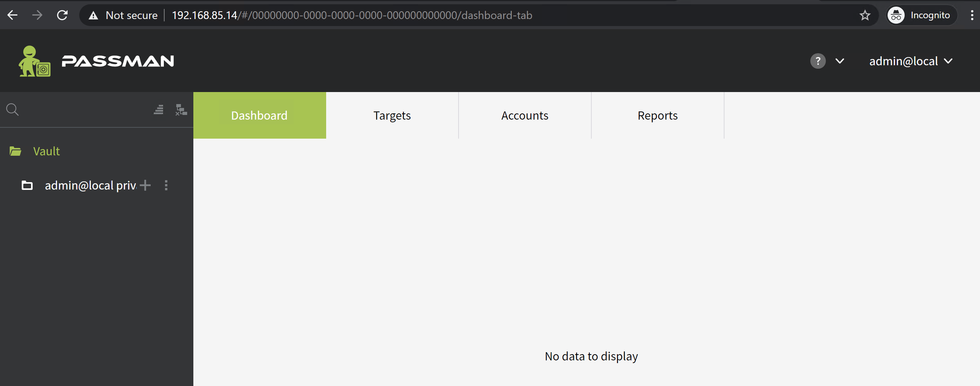The width and height of the screenshot is (980, 386).
Task: Click the plus icon beside admin@local private folder
Action: [145, 185]
